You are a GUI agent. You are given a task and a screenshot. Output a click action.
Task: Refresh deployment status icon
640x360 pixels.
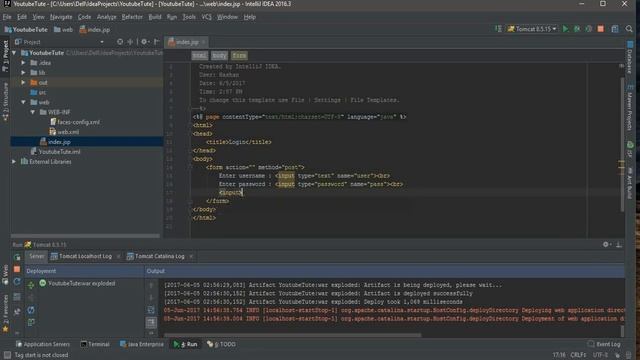coord(31,310)
